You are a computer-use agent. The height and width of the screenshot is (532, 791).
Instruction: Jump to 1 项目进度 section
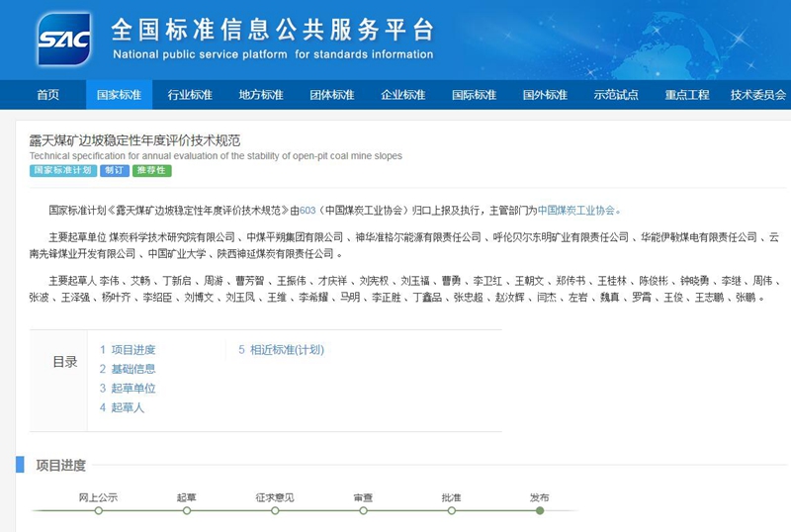coord(128,350)
